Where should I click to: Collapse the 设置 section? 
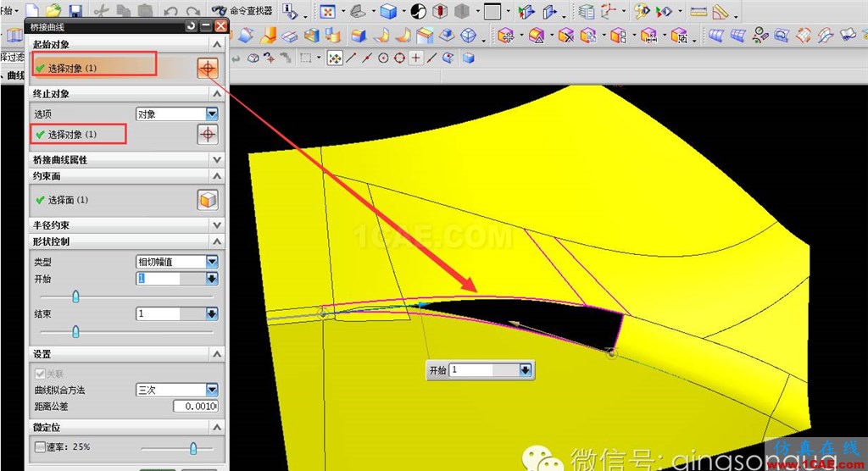tap(217, 354)
